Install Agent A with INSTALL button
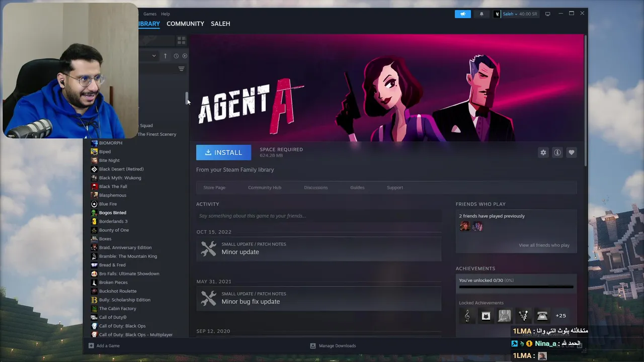This screenshot has height=362, width=644. click(x=223, y=152)
